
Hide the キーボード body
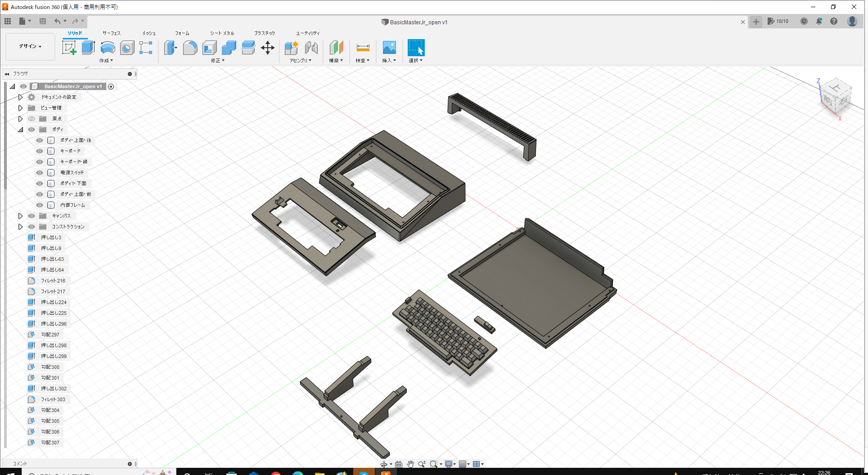pyautogui.click(x=39, y=151)
